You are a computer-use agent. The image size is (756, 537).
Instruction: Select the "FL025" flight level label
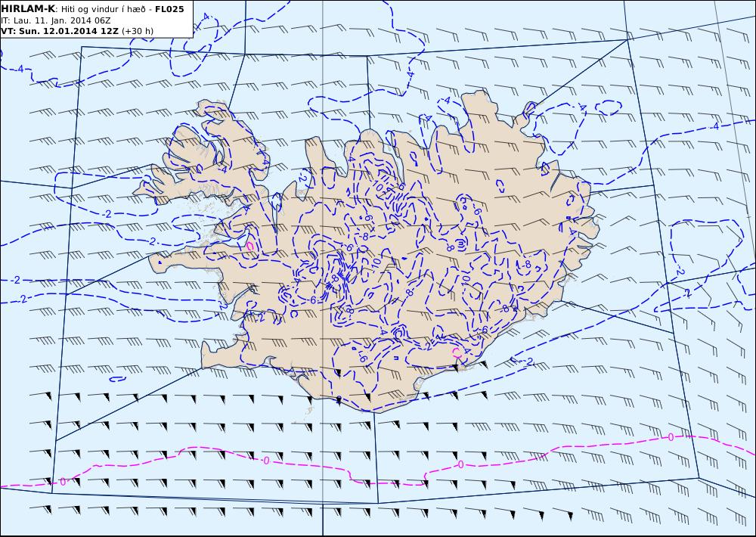point(169,9)
